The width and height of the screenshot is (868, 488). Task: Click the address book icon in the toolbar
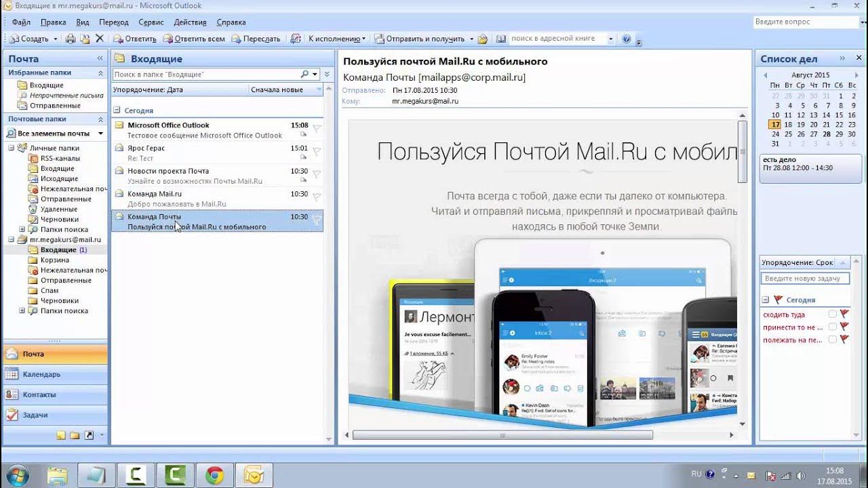tap(500, 39)
